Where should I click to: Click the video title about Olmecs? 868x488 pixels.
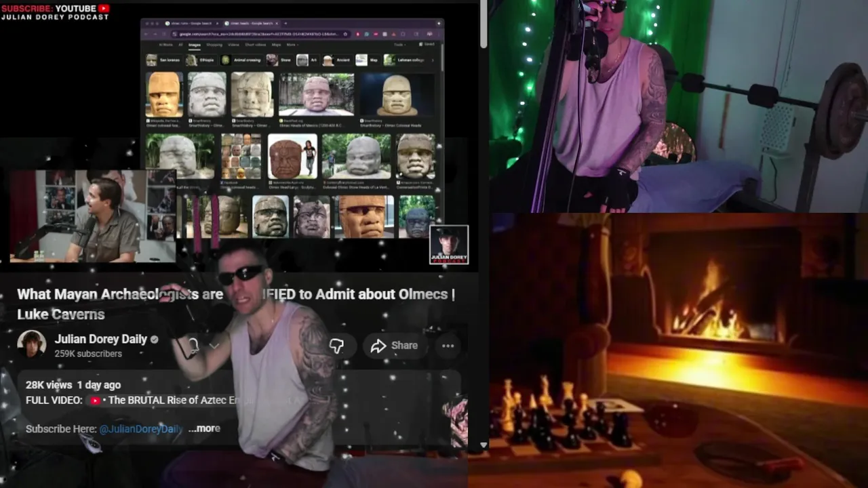236,304
